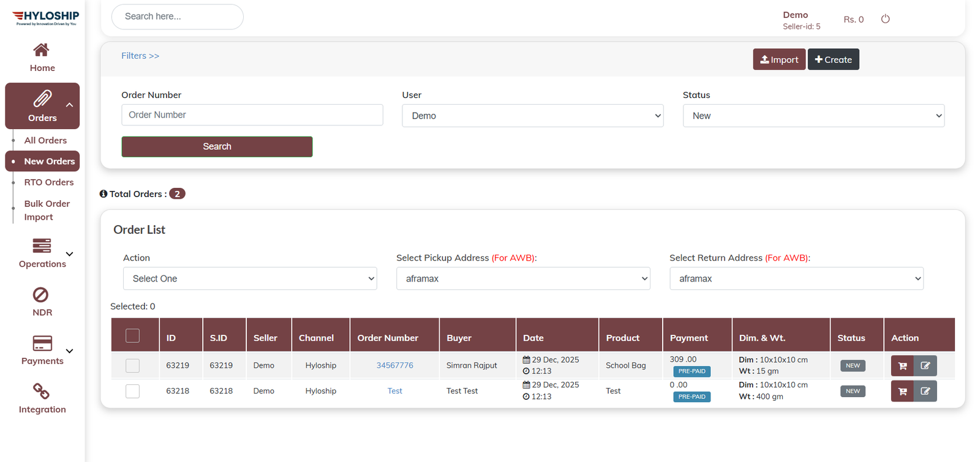The image size is (980, 462).
Task: Open the Integration link icon
Action: coord(41,391)
